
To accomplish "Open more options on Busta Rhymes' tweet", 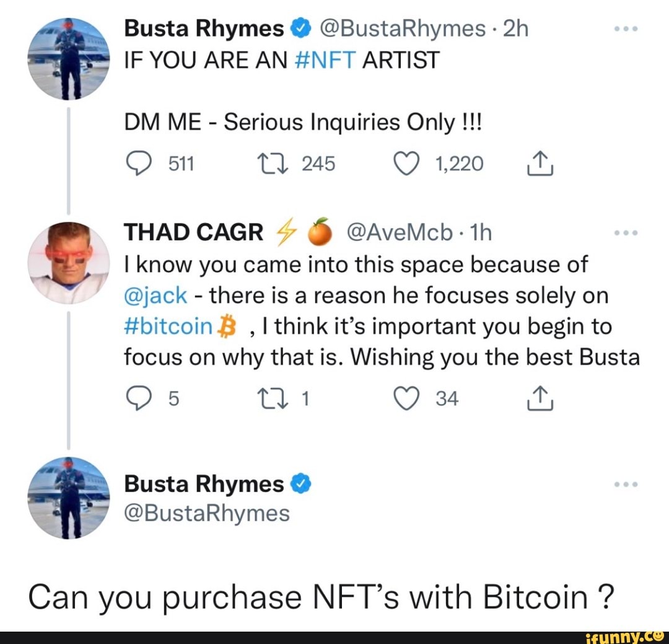I will (627, 27).
